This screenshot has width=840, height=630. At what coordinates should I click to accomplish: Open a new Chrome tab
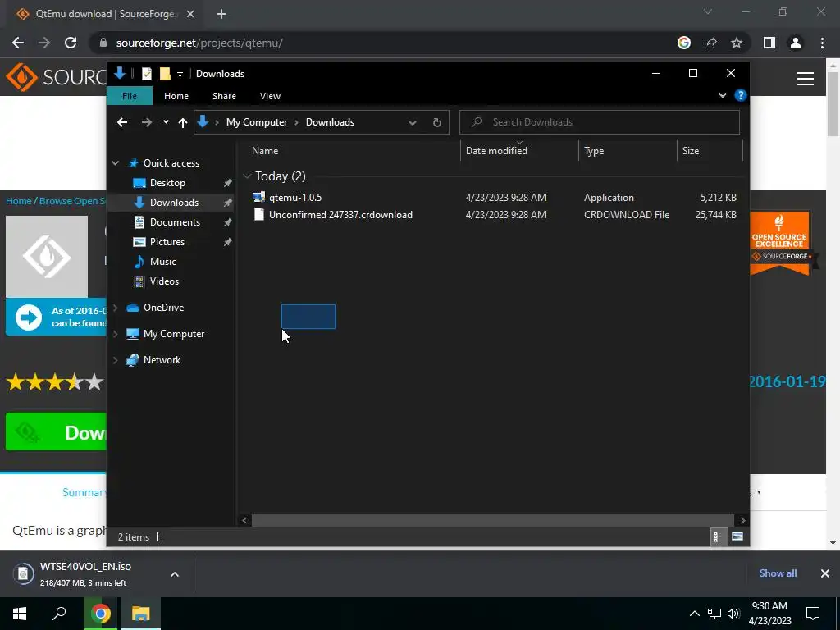(221, 15)
